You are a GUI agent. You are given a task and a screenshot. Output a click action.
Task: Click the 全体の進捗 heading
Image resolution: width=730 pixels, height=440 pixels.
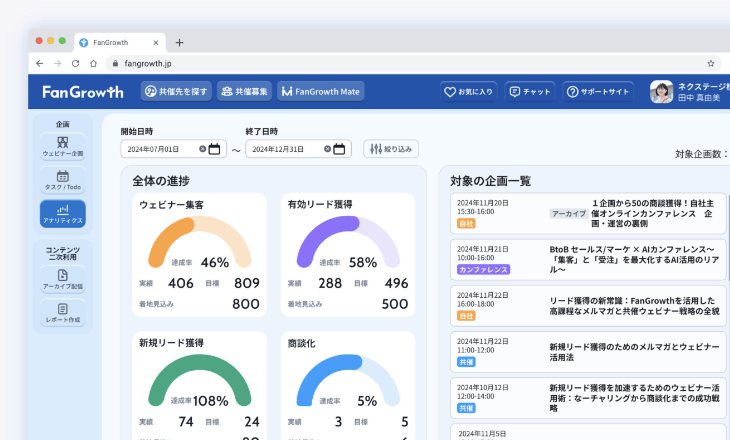click(x=161, y=181)
